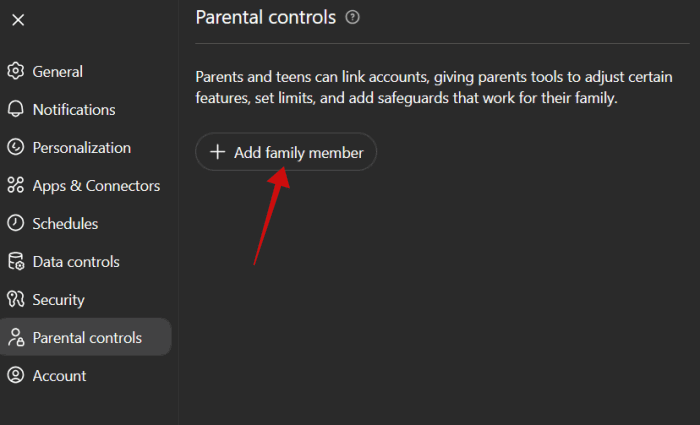Select Account in the sidebar
The height and width of the screenshot is (425, 700).
[x=59, y=376]
